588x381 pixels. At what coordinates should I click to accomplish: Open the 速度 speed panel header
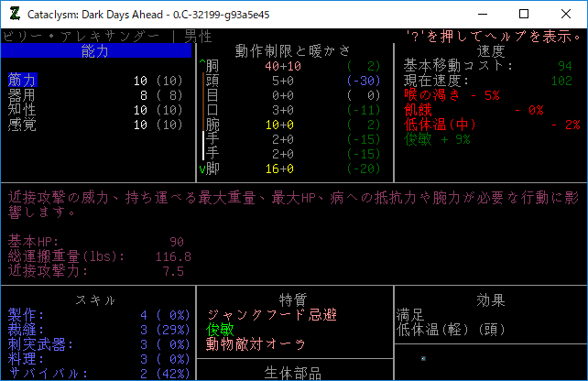(x=490, y=51)
